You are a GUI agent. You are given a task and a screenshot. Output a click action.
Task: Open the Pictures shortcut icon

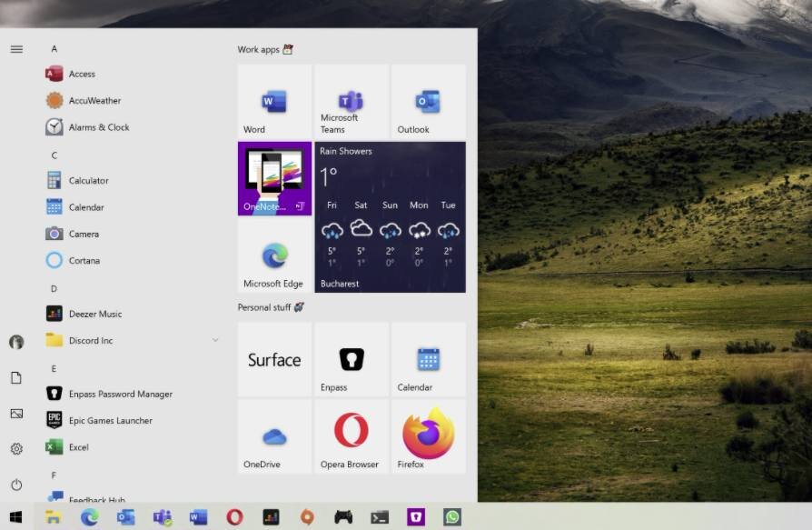[x=16, y=414]
